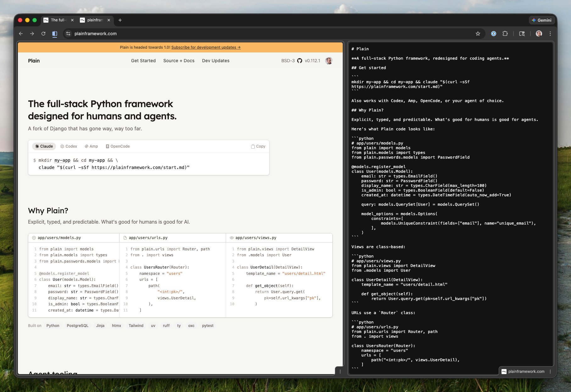The width and height of the screenshot is (571, 392).
Task: Open the Extensions puzzle icon
Action: [505, 34]
